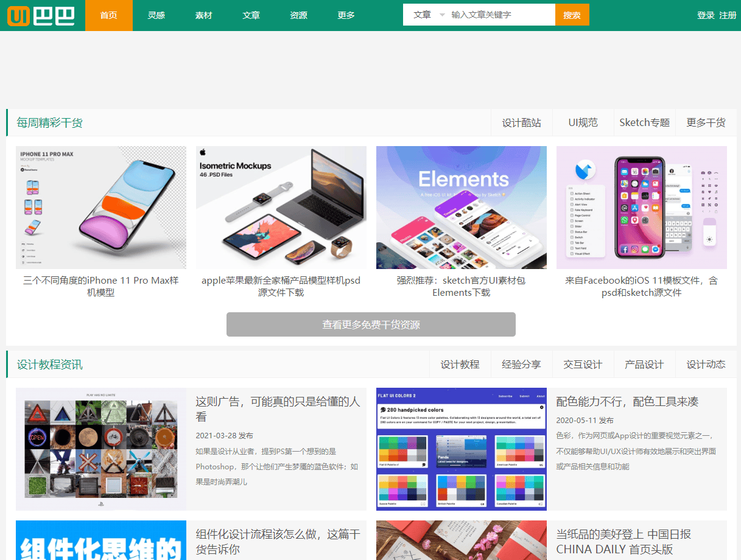
Task: Open the 灵感 navigation menu
Action: (156, 15)
